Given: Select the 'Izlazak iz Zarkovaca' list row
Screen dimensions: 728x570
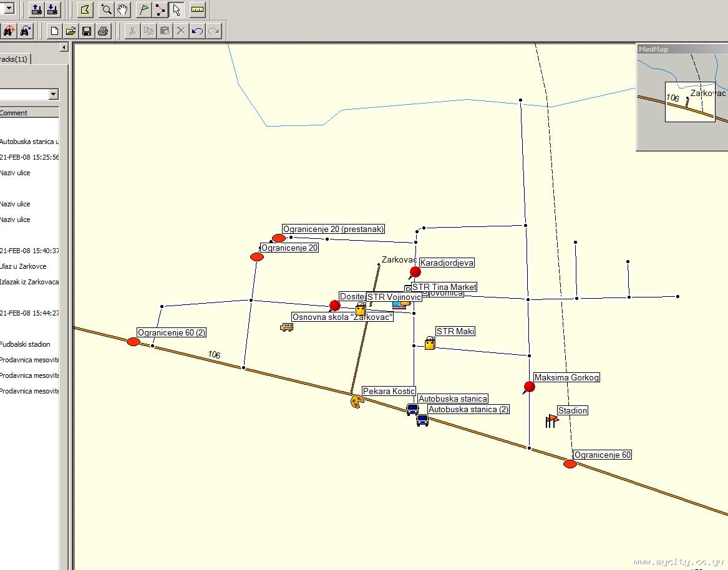Looking at the screenshot, I should click(x=29, y=282).
